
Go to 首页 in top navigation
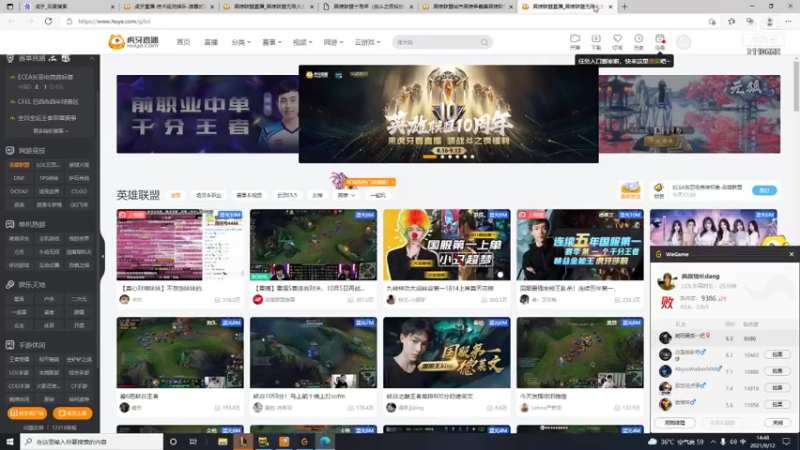[183, 42]
